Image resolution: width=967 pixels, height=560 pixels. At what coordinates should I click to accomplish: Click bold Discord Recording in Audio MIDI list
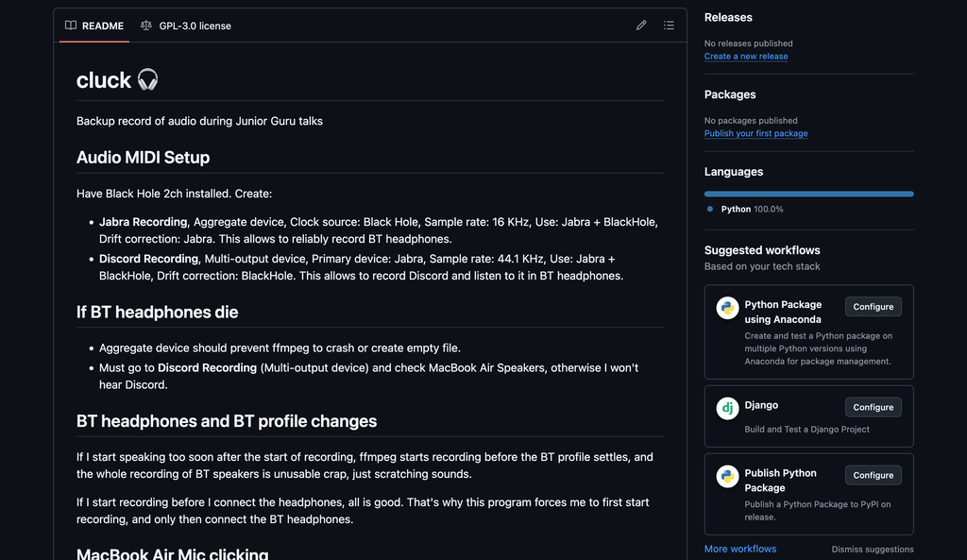point(148,259)
